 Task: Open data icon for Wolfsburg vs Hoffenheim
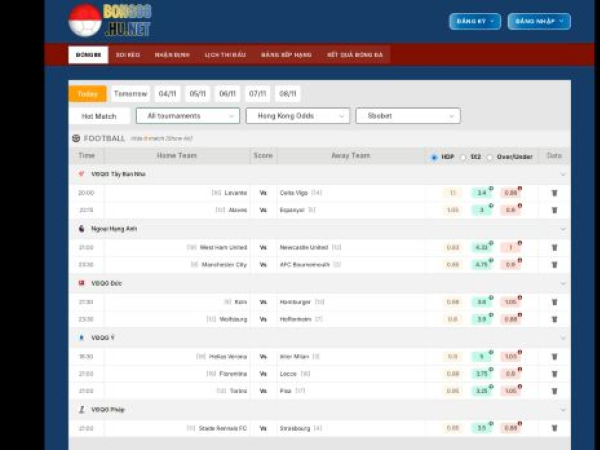[x=554, y=319]
